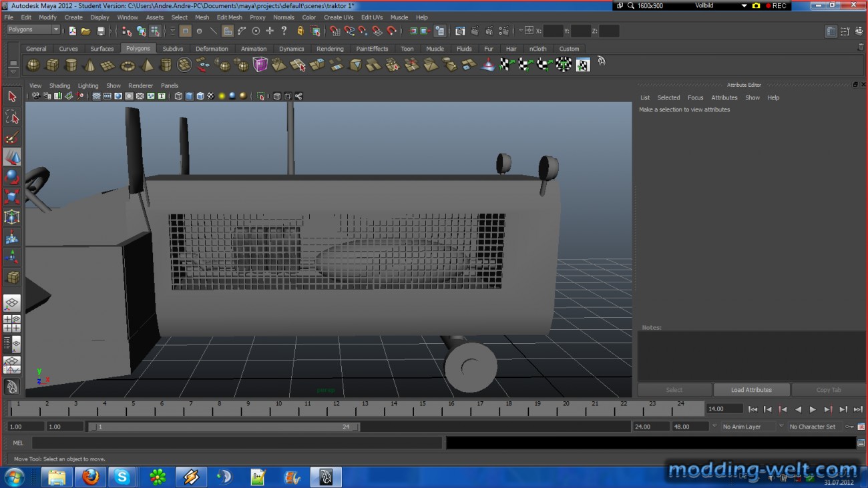Create a polygon pipe from shelf
Viewport: 868px width, 488px height.
pos(166,65)
